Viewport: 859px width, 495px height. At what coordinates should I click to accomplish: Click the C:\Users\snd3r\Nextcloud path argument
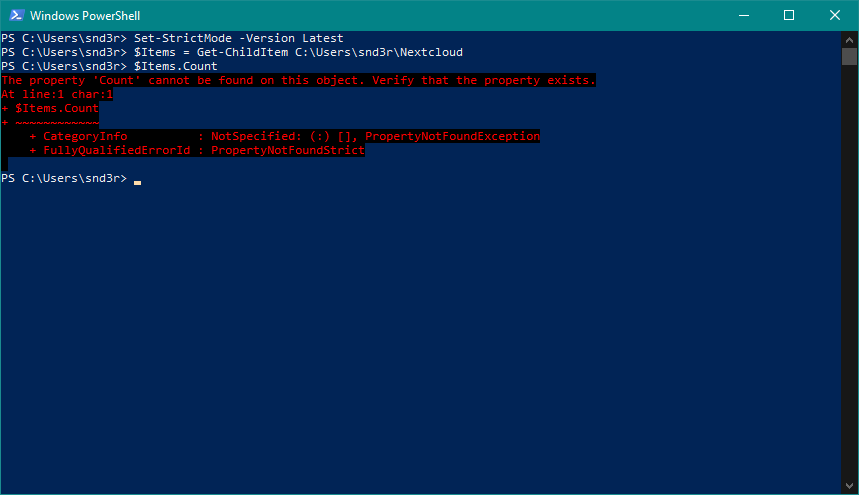pos(379,52)
